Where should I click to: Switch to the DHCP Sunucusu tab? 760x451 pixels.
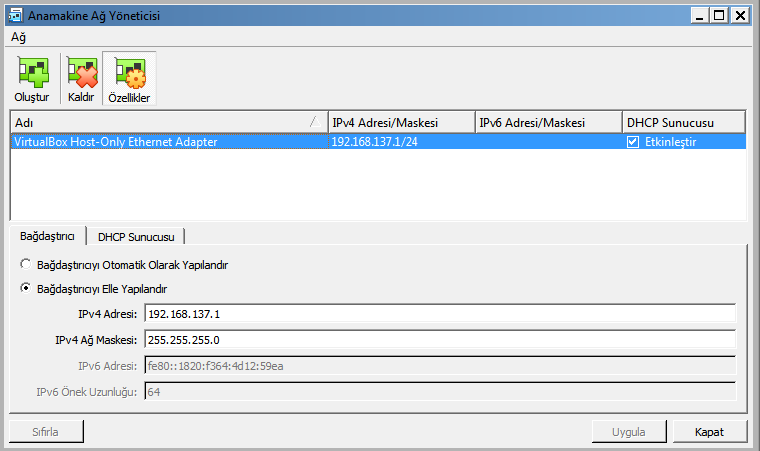[136, 237]
